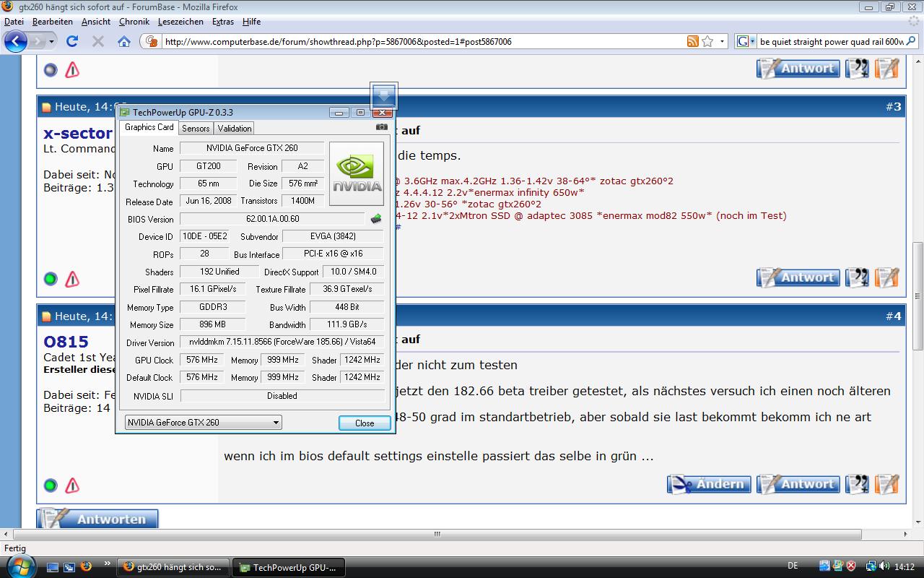Open the Bearbeiten menu

(53, 22)
